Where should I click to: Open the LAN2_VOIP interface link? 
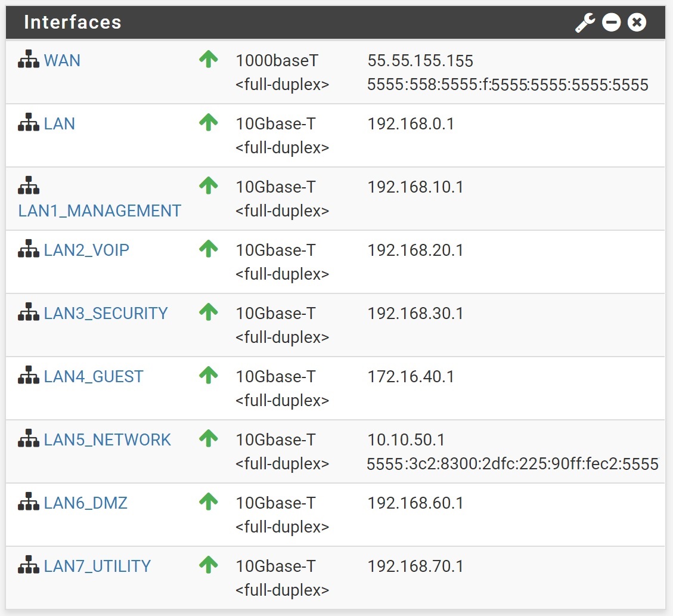86,250
